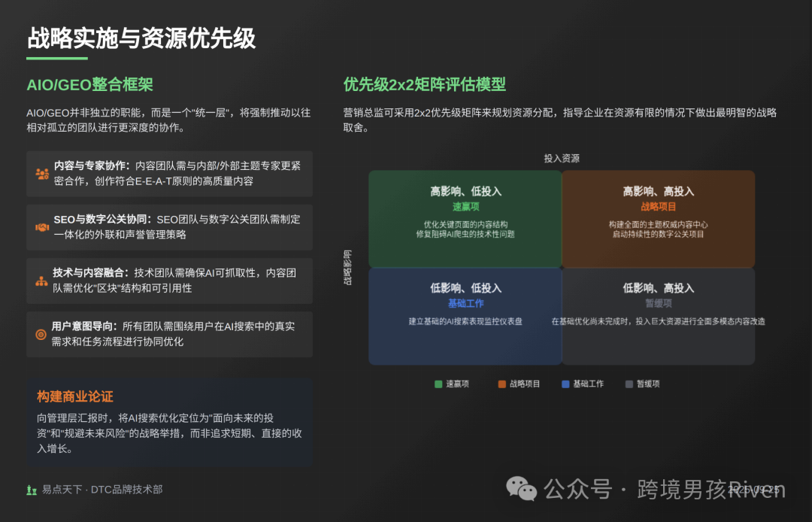Click the 启动持续性的数字公关项目 text line
Viewport: 812px width, 522px height.
658,234
